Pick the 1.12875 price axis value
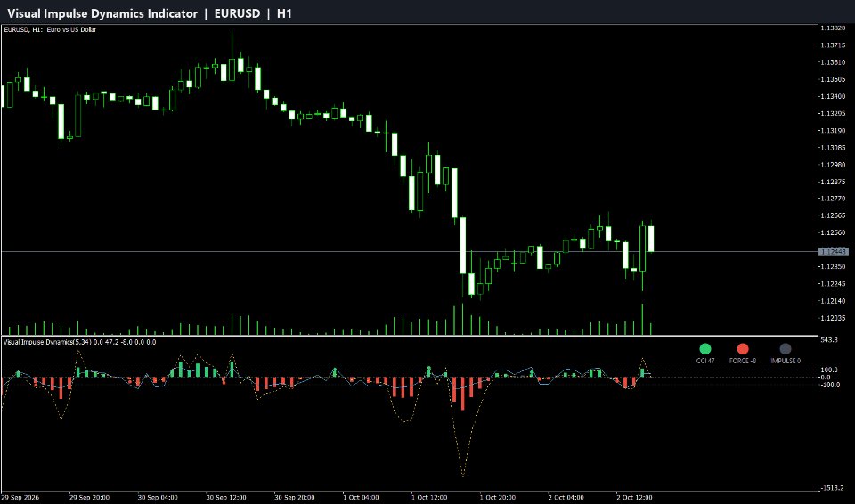This screenshot has width=855, height=504. pos(834,182)
